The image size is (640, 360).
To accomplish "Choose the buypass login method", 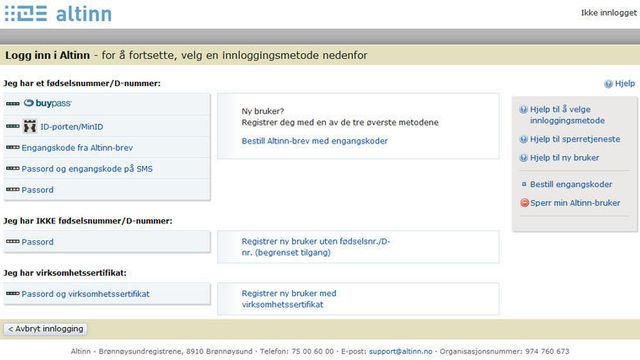I will (x=47, y=103).
